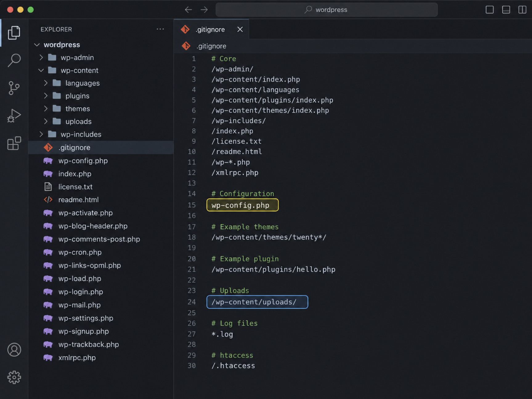Go back with the left arrow
The height and width of the screenshot is (399, 532).
click(188, 10)
